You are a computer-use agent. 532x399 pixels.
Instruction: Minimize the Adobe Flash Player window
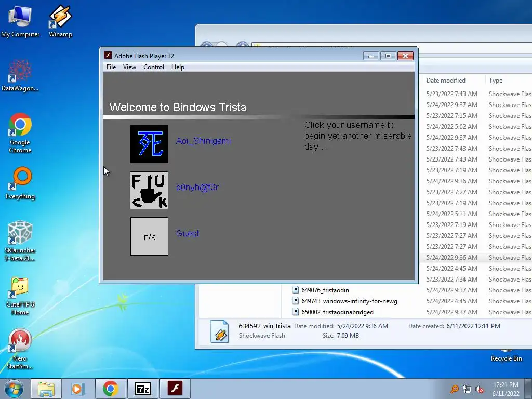371,56
